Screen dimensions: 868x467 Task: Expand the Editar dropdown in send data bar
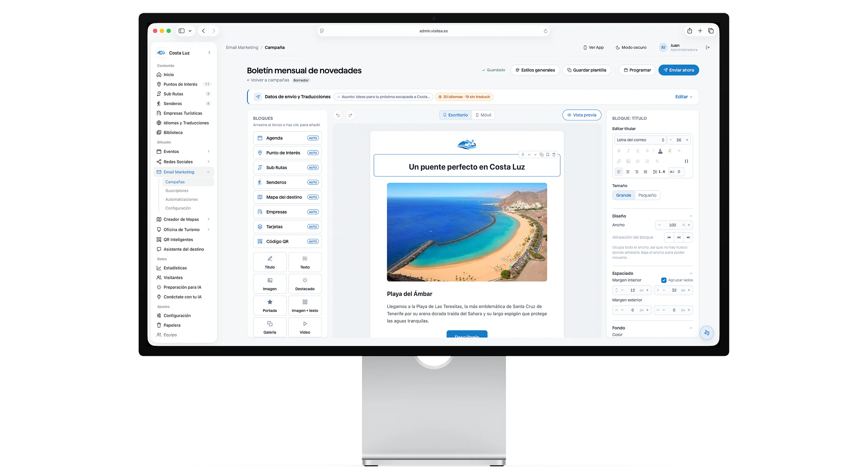(684, 97)
